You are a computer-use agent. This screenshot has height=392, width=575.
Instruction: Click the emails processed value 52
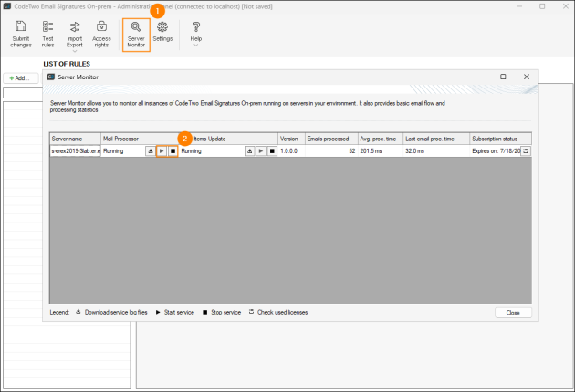352,151
